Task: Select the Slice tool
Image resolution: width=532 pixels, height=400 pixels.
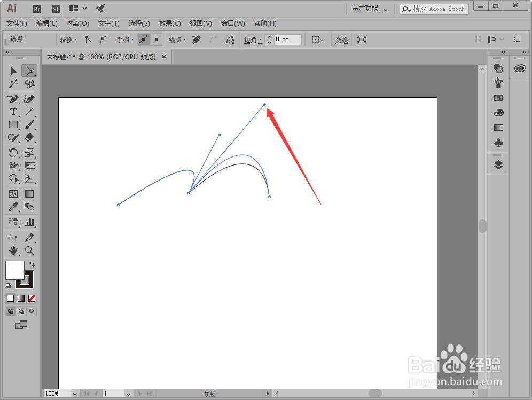Action: (x=29, y=238)
